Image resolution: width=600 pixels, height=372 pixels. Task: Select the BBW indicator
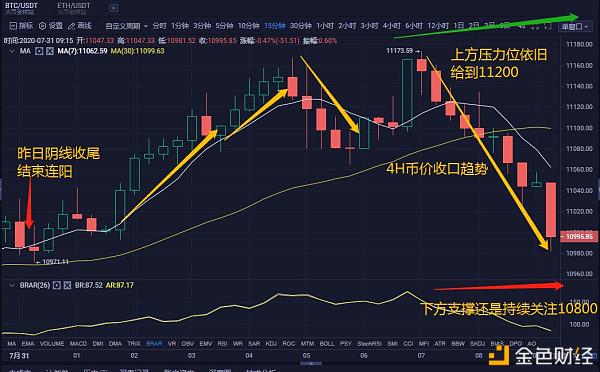458,344
